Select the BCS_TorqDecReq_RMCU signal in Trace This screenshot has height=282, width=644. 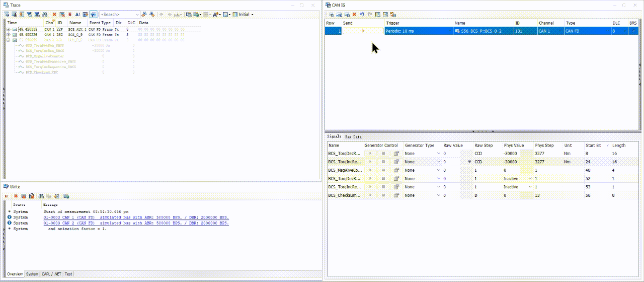pos(45,45)
